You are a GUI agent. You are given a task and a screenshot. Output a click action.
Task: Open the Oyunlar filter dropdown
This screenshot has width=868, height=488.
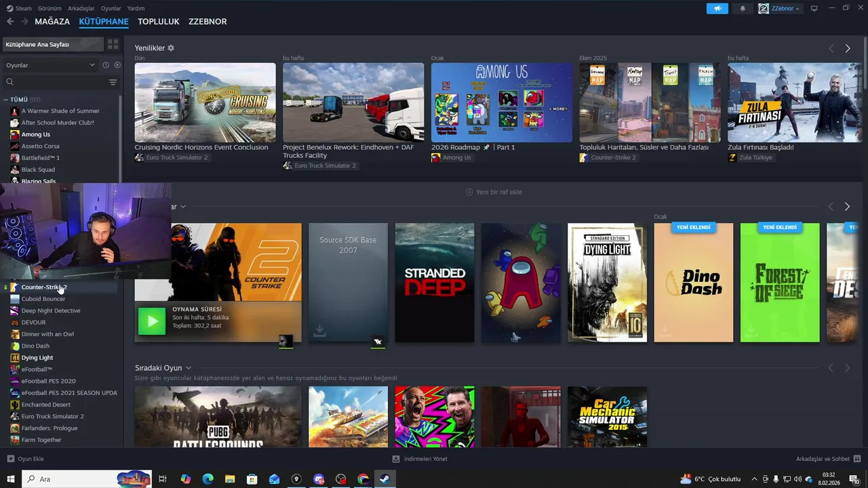51,65
